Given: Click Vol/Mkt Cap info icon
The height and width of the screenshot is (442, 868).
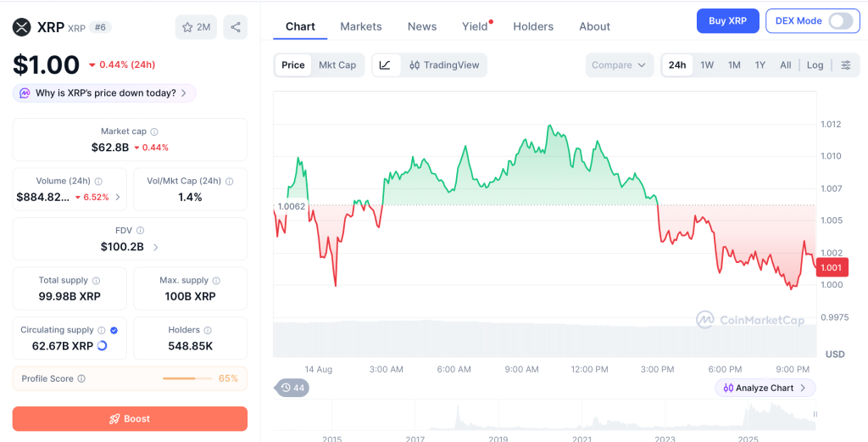Looking at the screenshot, I should (x=229, y=181).
